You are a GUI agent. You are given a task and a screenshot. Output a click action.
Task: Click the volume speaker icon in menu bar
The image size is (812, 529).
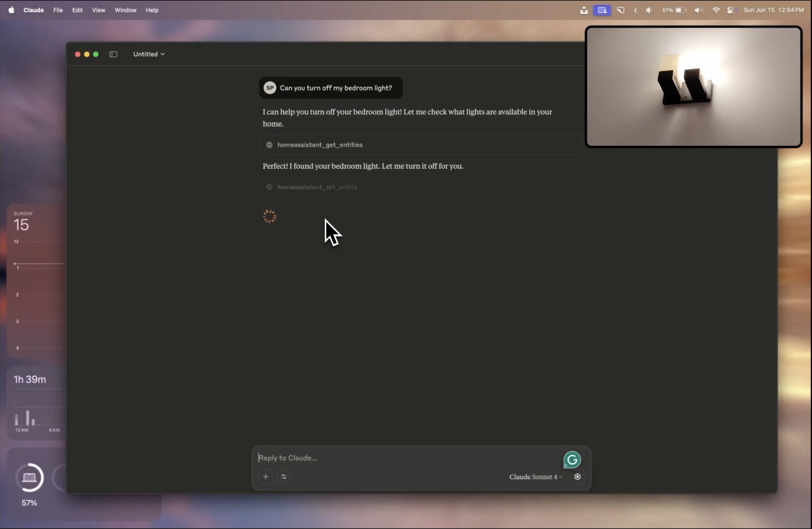pyautogui.click(x=698, y=10)
